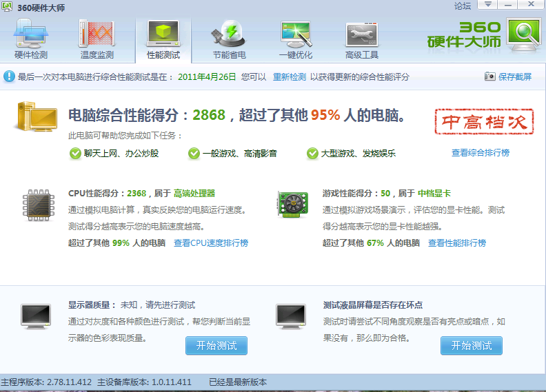This screenshot has height=392, width=546.
Task: Click the gold computer overall score icon
Action: (x=36, y=117)
